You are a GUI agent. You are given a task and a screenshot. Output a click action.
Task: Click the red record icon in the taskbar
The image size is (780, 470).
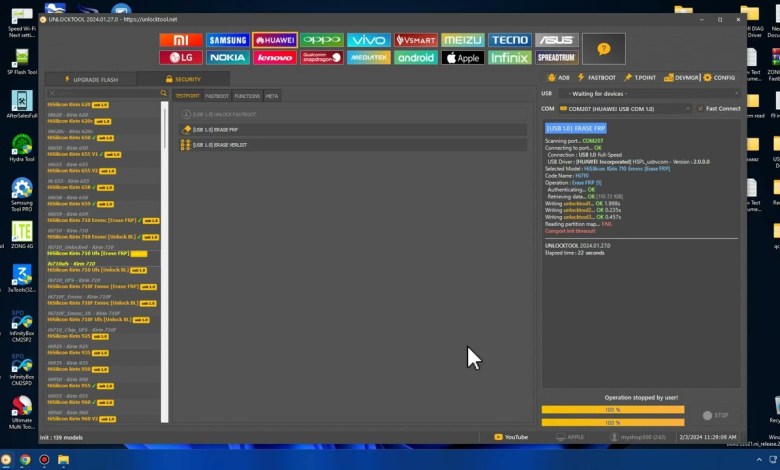(44, 460)
